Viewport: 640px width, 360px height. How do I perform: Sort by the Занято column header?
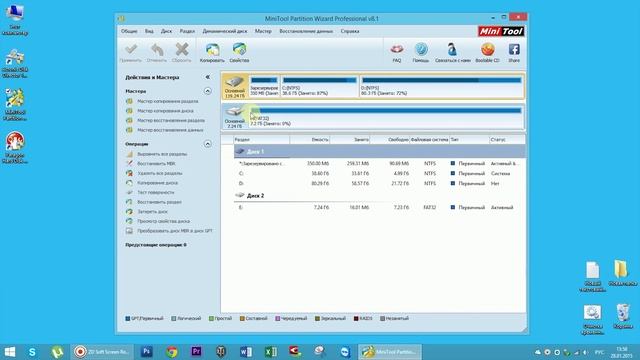(x=350, y=140)
